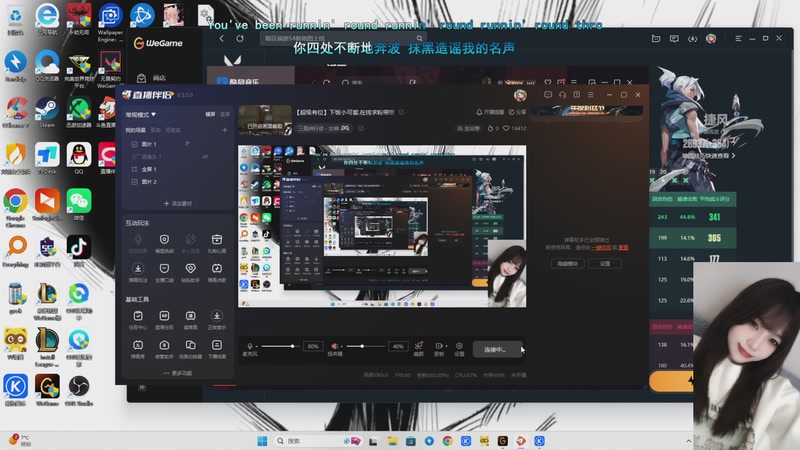Select the 图片 1 source row

(178, 144)
